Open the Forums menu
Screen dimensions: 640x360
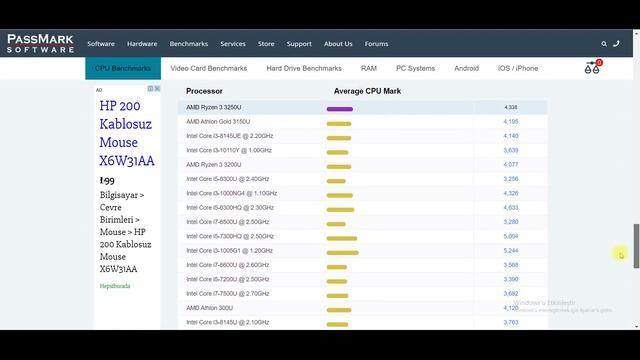[376, 44]
